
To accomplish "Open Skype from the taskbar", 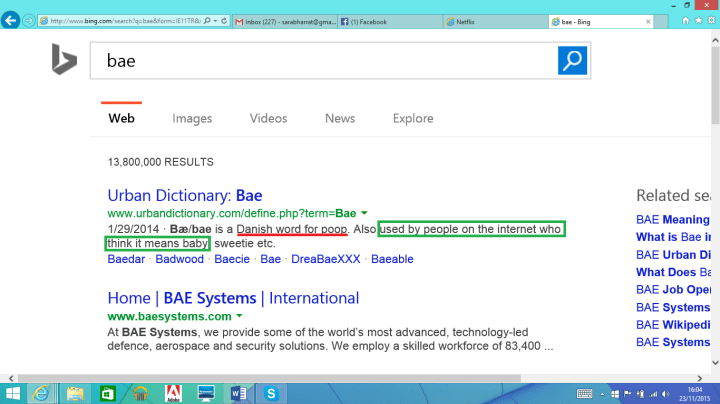I will (x=271, y=392).
